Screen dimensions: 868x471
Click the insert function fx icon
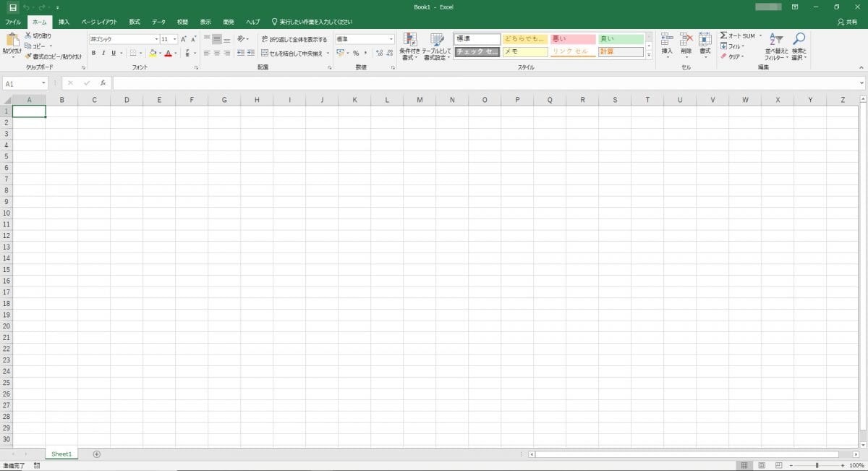[x=103, y=83]
